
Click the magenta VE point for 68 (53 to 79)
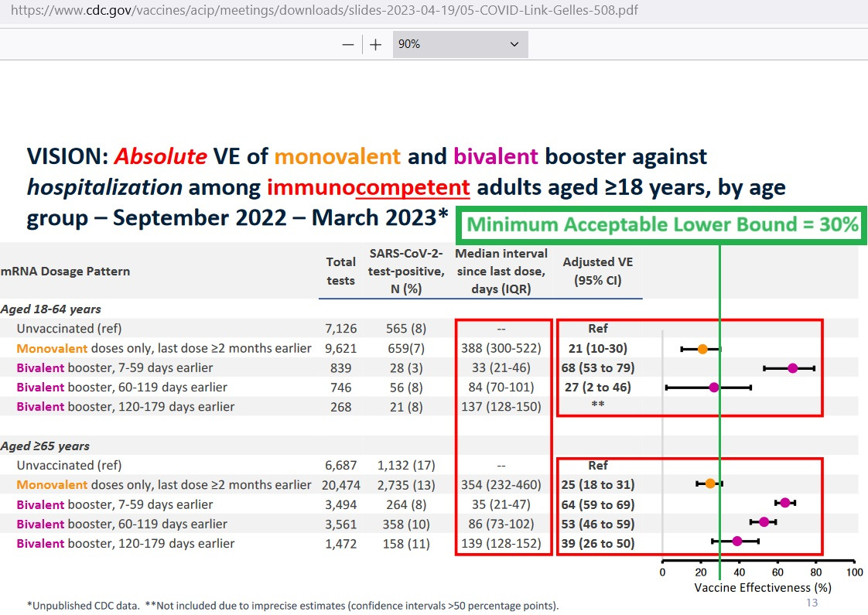click(793, 368)
